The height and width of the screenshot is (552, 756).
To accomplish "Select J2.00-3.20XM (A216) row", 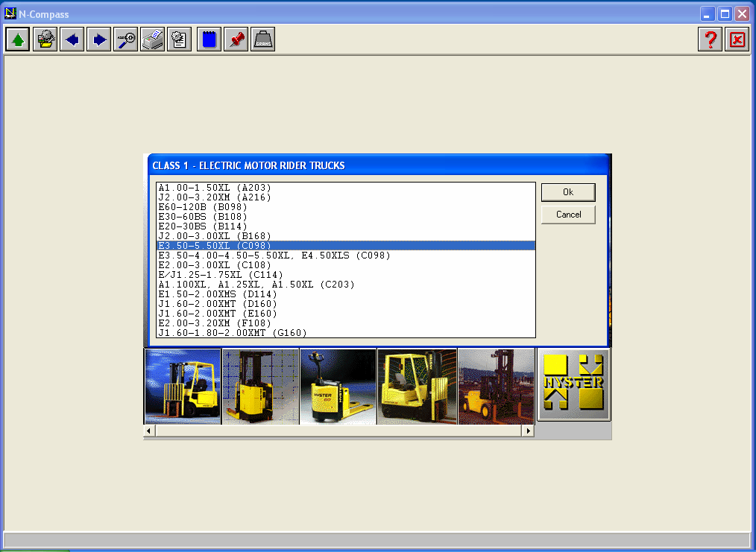I will point(346,197).
